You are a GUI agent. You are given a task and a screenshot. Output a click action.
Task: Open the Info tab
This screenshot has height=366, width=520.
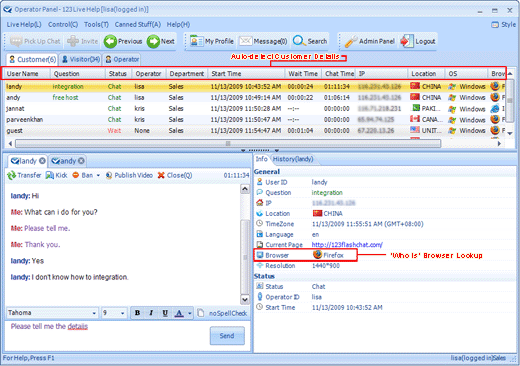262,159
